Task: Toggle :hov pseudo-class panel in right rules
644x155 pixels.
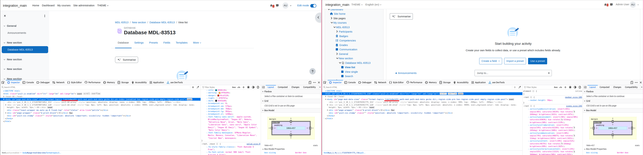Action: coord(555,87)
